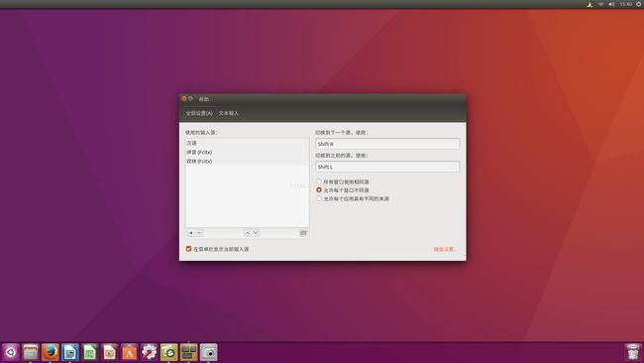Open Ubuntu Dash launcher icon
Image resolution: width=644 pixels, height=363 pixels.
11,352
